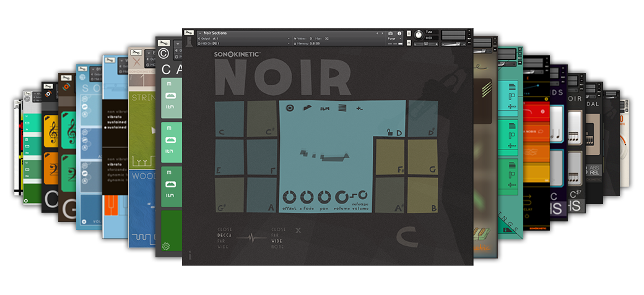Viewport: 644px width, 295px height.
Task: Toggle the S solo button
Action: click(409, 33)
